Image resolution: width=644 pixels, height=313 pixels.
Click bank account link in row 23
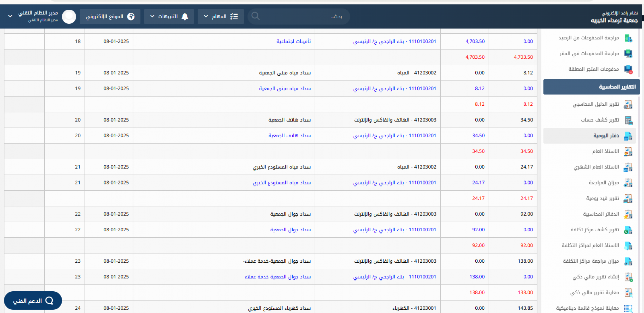coord(394,277)
